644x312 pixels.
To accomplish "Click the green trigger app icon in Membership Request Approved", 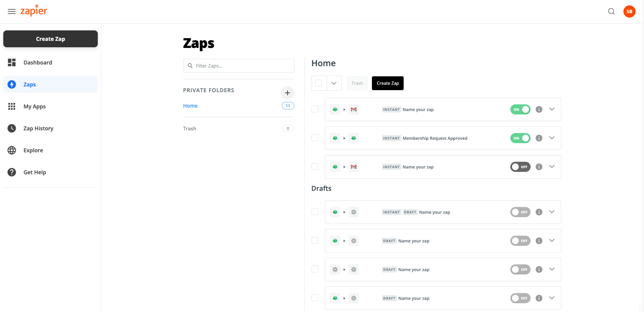I will (x=335, y=138).
